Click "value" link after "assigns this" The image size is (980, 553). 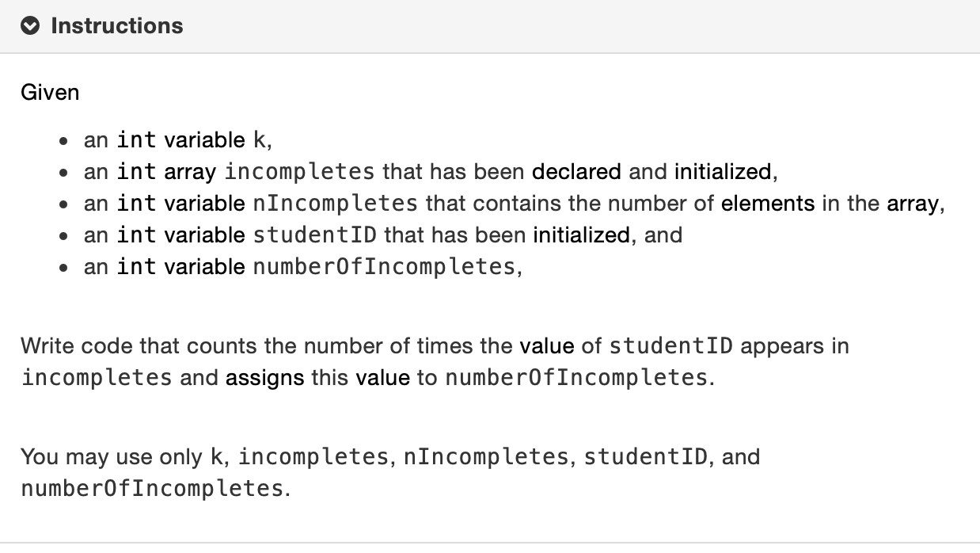(x=383, y=377)
